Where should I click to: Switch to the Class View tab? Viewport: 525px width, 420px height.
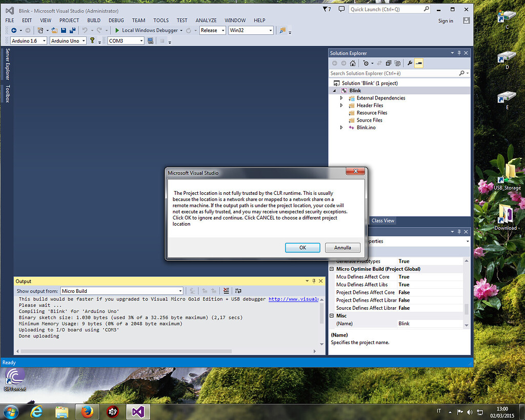pyautogui.click(x=382, y=221)
